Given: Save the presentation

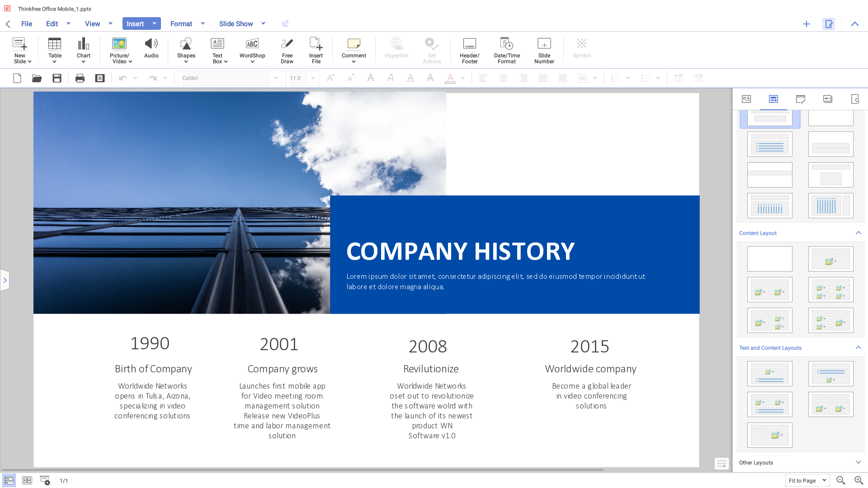Looking at the screenshot, I should [x=57, y=78].
